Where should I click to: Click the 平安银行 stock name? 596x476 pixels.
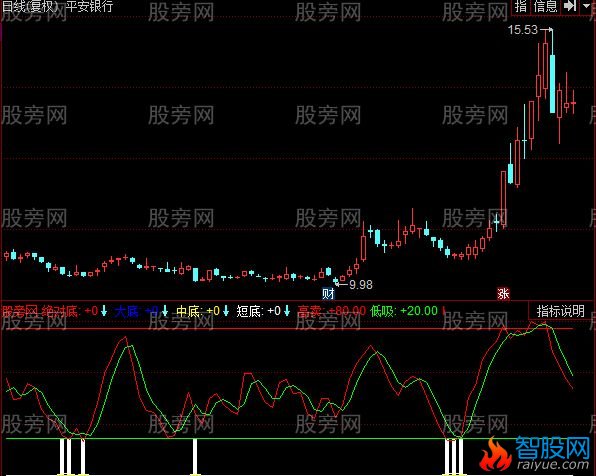(x=89, y=6)
